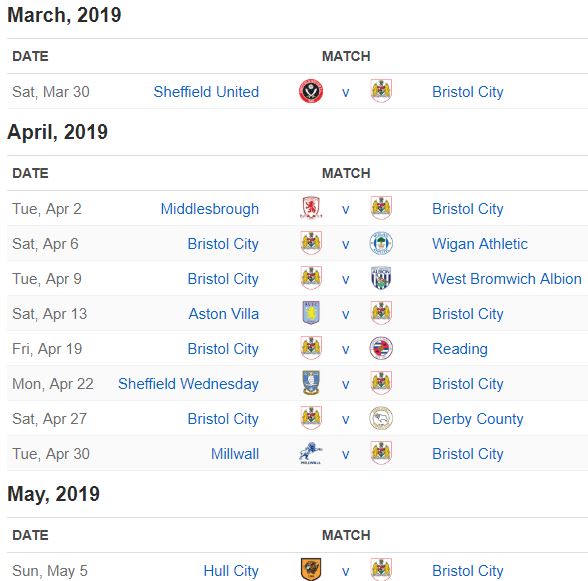The width and height of the screenshot is (588, 581).
Task: Click the West Bromwich Albion crest
Action: 381,278
